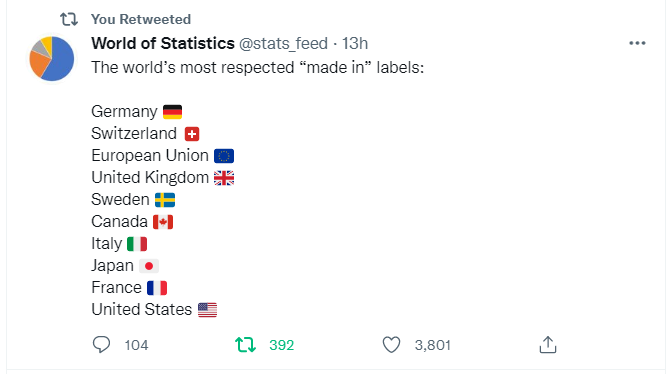
Task: Click the 392 retweets count
Action: (282, 345)
